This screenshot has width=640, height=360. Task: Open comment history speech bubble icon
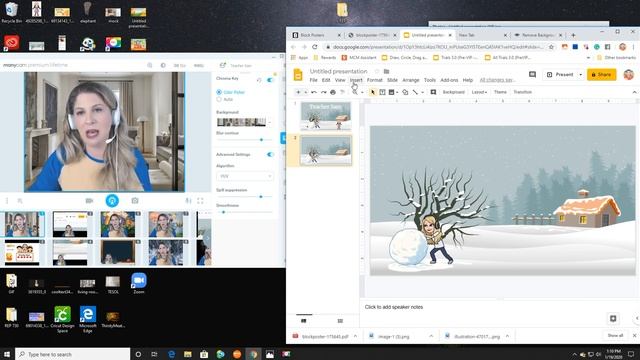pos(532,75)
